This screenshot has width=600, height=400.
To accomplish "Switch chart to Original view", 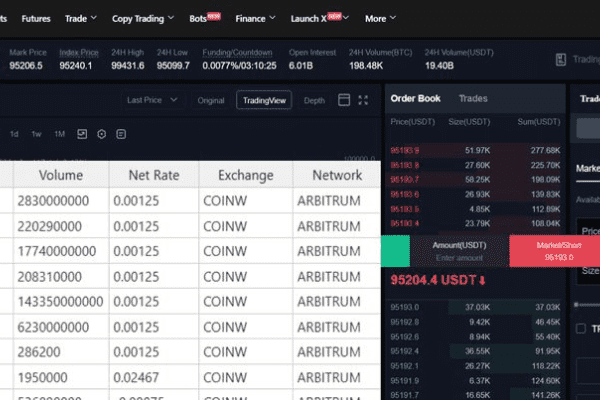I will 211,100.
